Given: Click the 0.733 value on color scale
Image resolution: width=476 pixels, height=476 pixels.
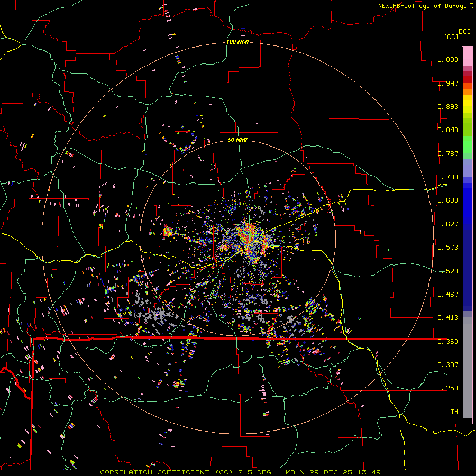Looking at the screenshot, I should click(x=448, y=177).
